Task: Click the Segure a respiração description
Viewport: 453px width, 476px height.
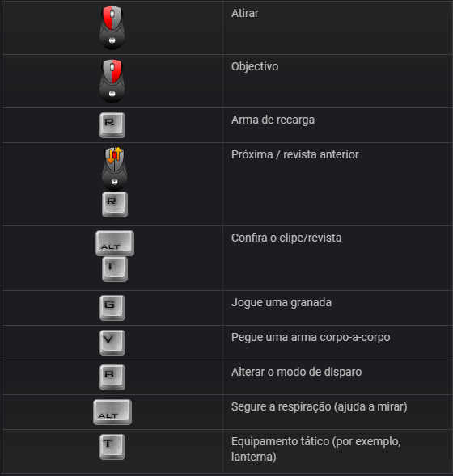Action: tap(319, 406)
